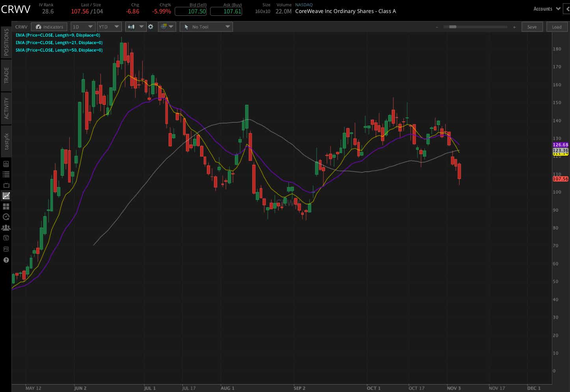Open the Accounts menu
Image resolution: width=570 pixels, height=392 pixels.
(546, 9)
